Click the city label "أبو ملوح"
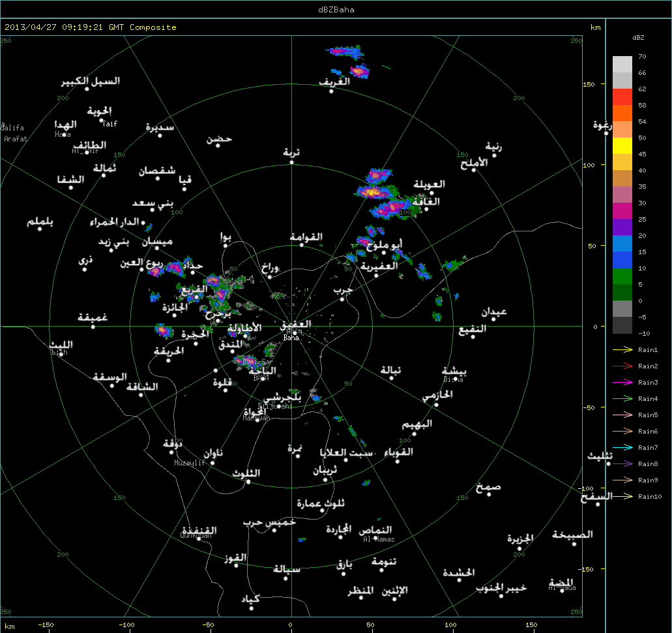This screenshot has height=633, width=672. (385, 244)
